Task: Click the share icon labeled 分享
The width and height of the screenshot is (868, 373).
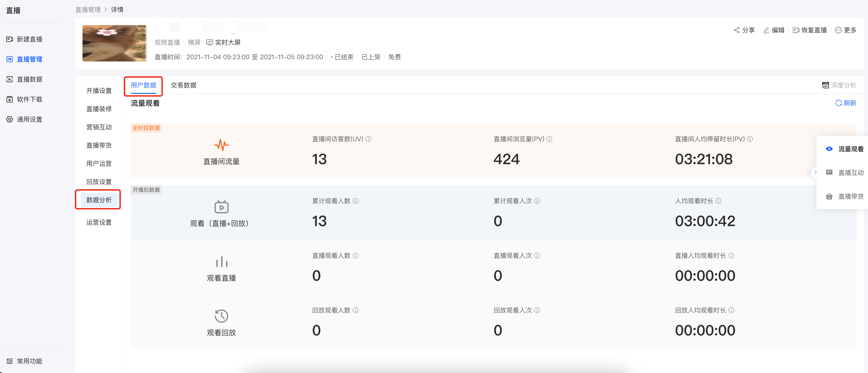Action: tap(736, 30)
